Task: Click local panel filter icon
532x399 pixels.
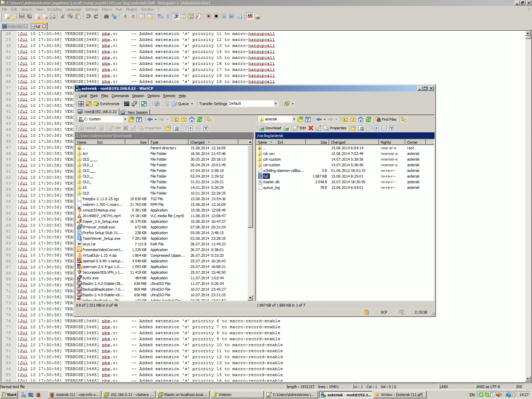Action: (139, 119)
